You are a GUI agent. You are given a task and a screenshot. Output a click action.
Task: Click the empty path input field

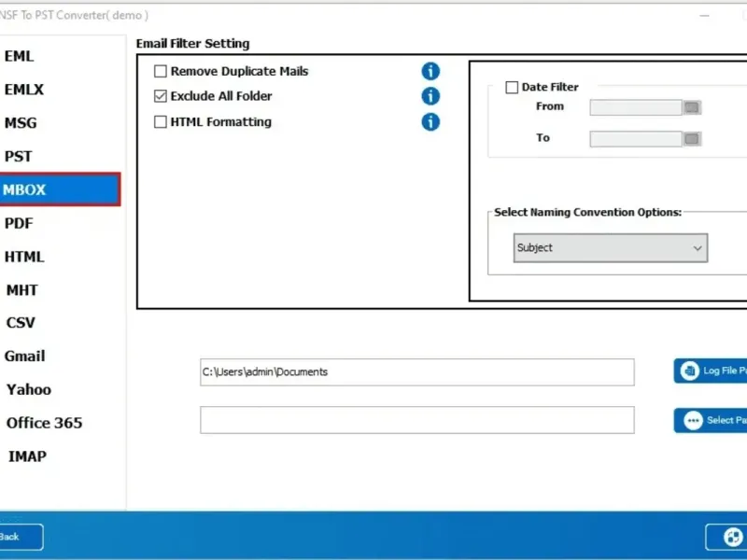point(416,420)
